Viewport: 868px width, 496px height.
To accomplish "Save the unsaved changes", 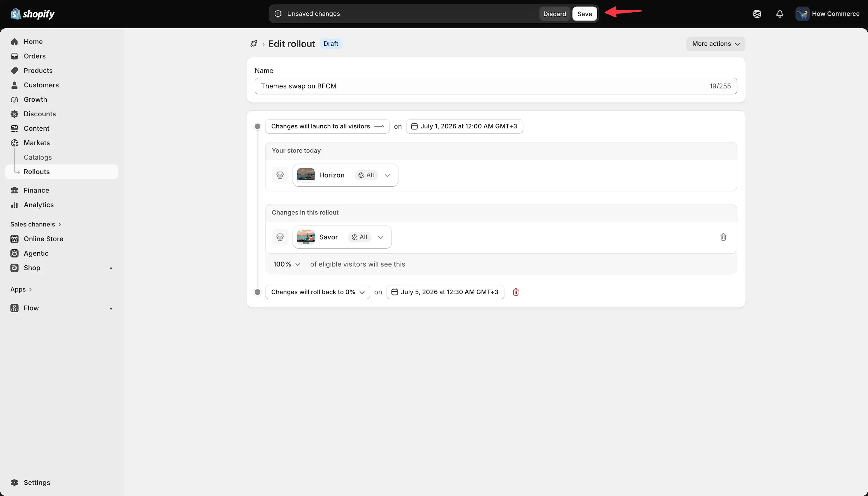I will pos(584,14).
